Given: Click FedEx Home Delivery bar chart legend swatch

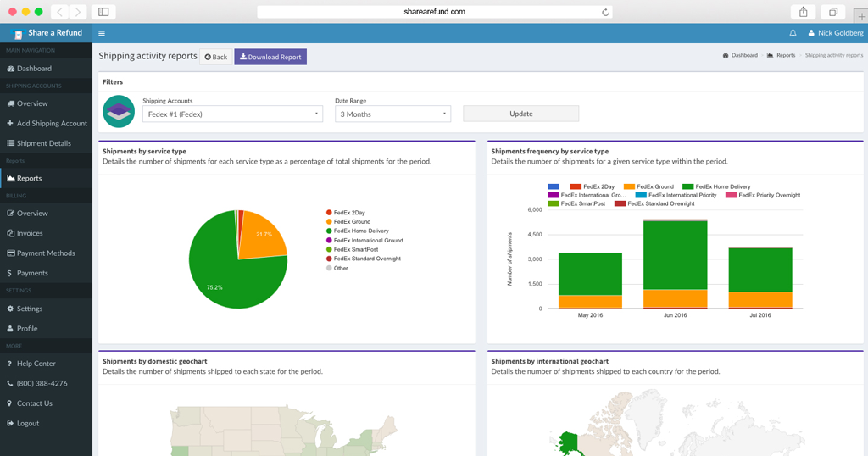Looking at the screenshot, I should coord(688,187).
